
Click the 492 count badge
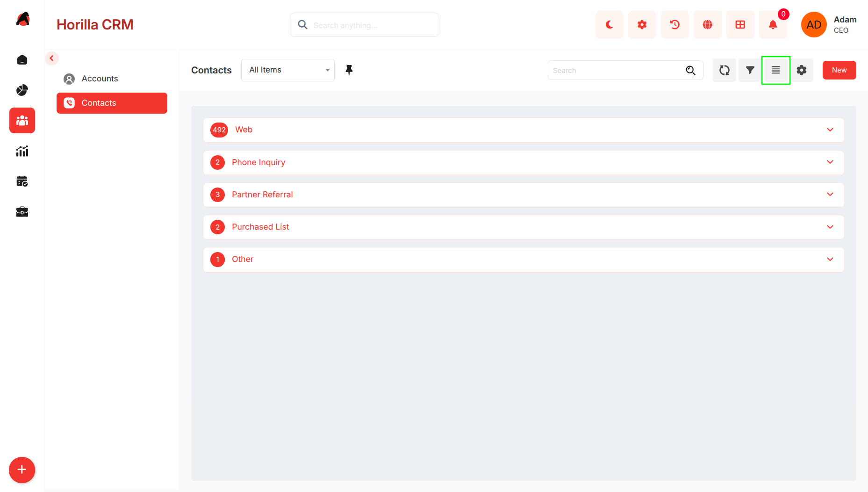(x=219, y=130)
